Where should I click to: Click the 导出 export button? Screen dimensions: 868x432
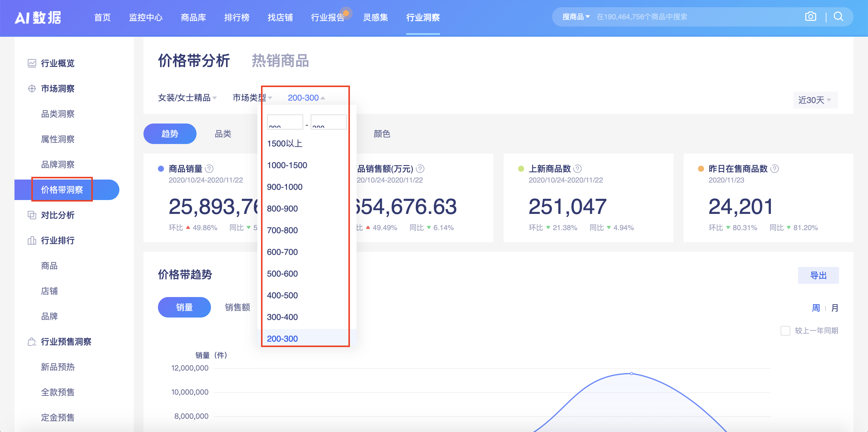(819, 275)
